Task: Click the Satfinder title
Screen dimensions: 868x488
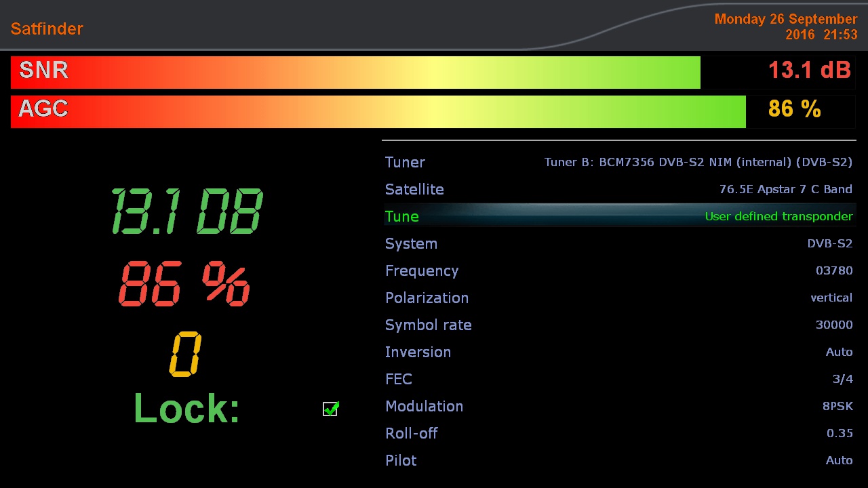Action: tap(47, 28)
